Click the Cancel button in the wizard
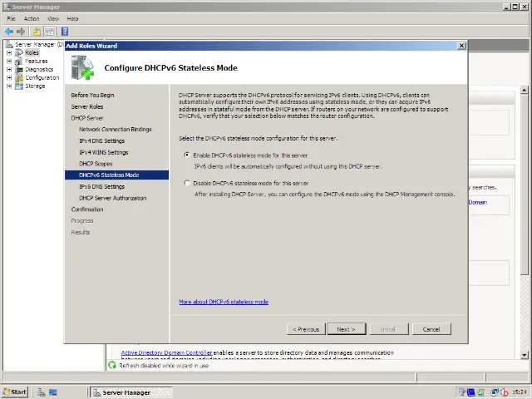The image size is (532, 399). point(431,329)
